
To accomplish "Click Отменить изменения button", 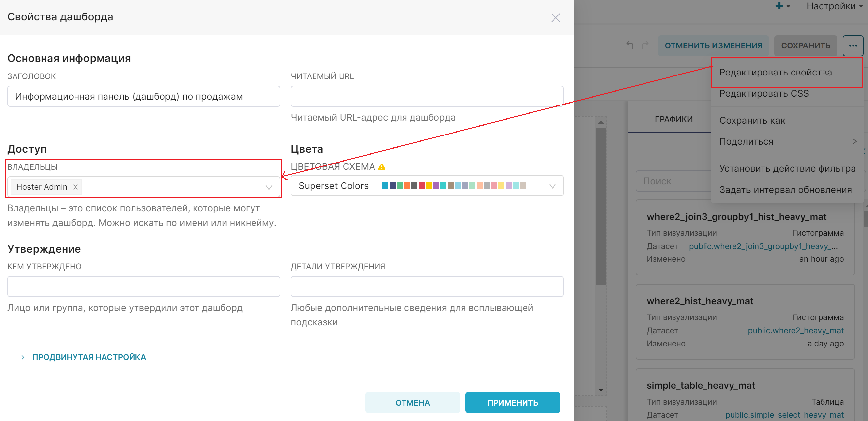I will click(713, 45).
